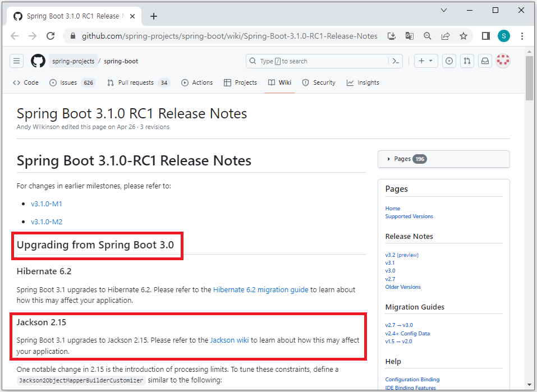
Task: Open the v2.7 release notes sidebar link
Action: tap(390, 279)
